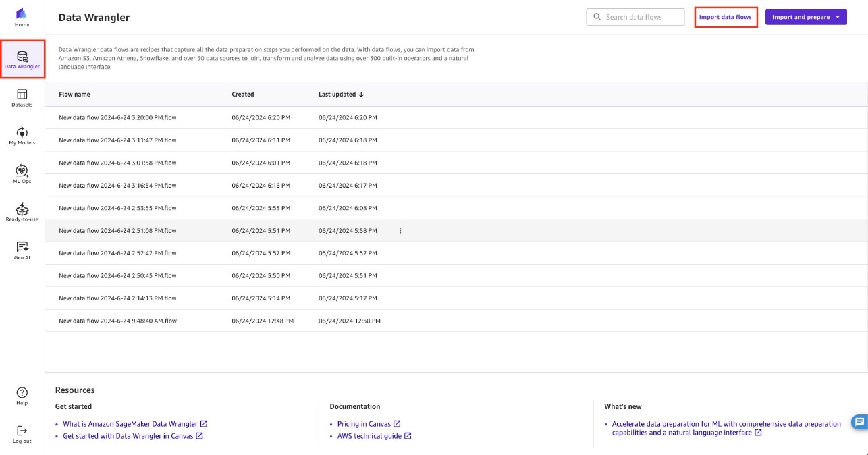Sort table by Flow name column

(x=74, y=95)
